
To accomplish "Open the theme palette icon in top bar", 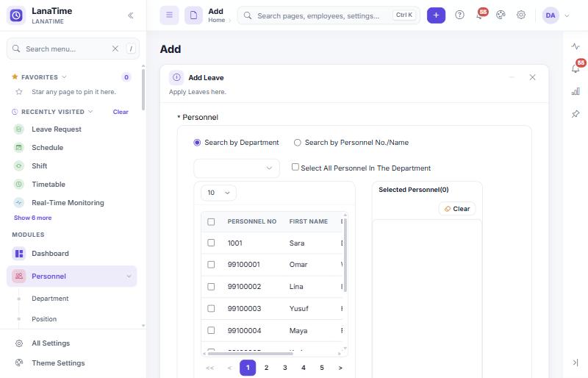I will tap(501, 15).
